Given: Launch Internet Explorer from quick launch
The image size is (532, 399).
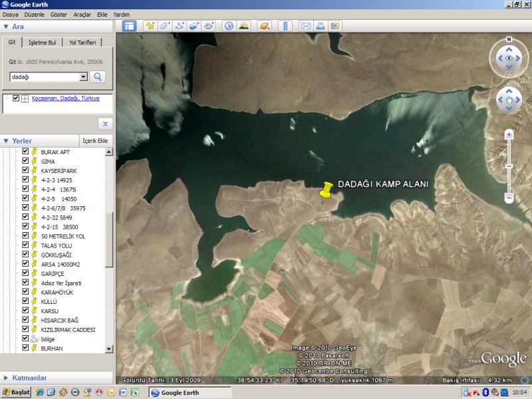Looking at the screenshot, I should [x=40, y=392].
